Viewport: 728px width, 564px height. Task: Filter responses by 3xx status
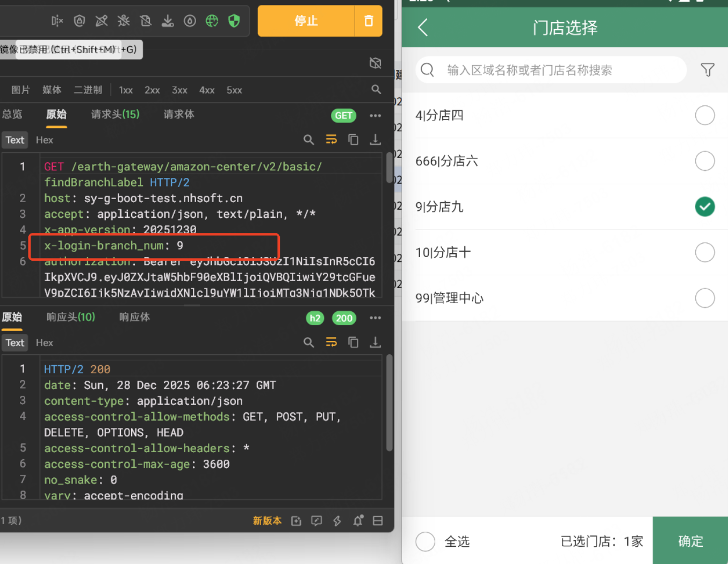click(179, 90)
